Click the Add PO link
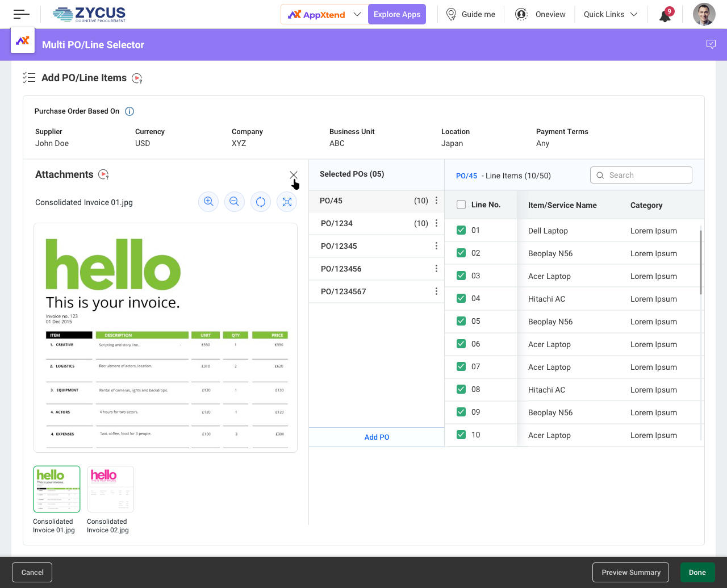Screen dimensions: 727x588 coord(377,437)
